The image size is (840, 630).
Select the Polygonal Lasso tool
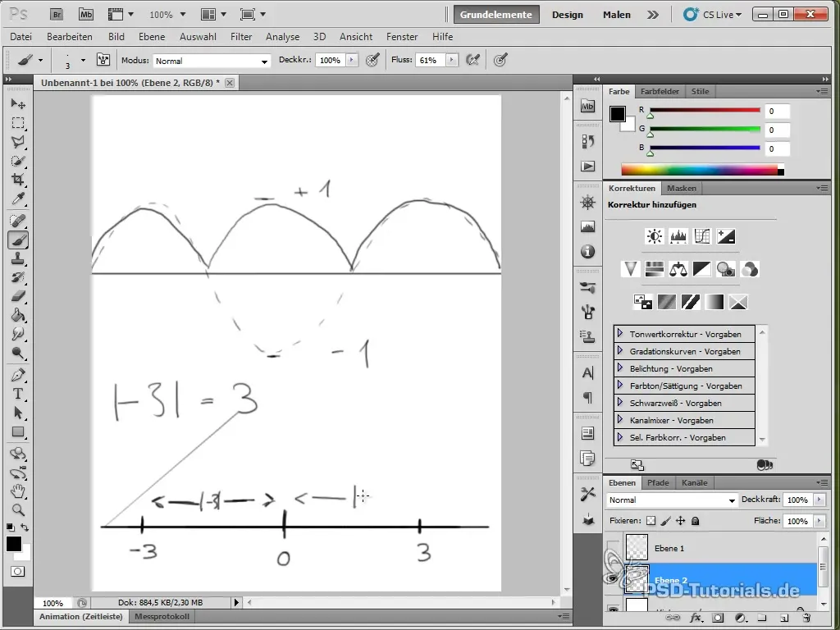[18, 142]
